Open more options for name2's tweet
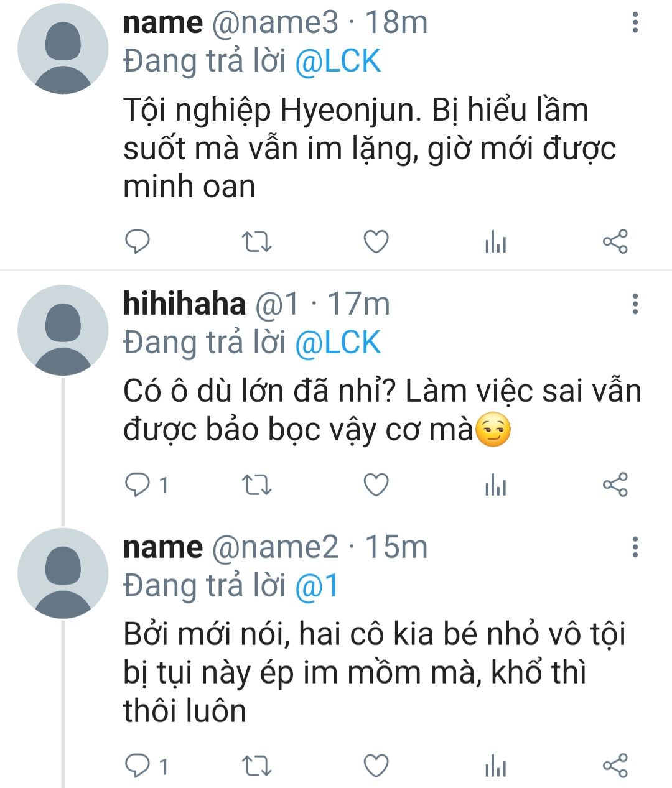Image resolution: width=672 pixels, height=788 pixels. click(x=635, y=547)
